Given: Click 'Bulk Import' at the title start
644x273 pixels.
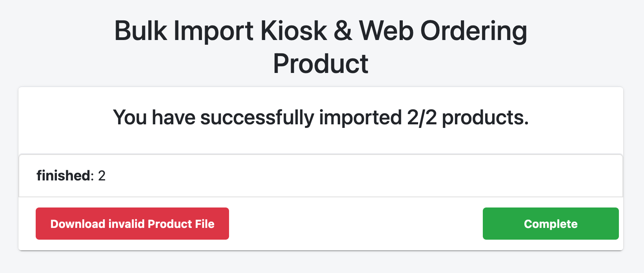Looking at the screenshot, I should click(x=184, y=31).
